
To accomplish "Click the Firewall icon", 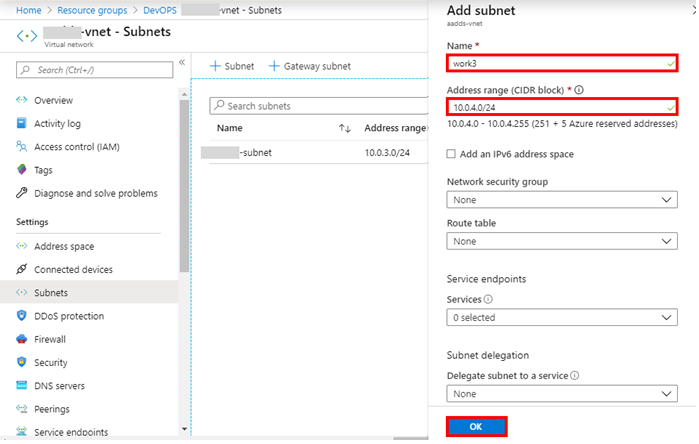I will (22, 339).
